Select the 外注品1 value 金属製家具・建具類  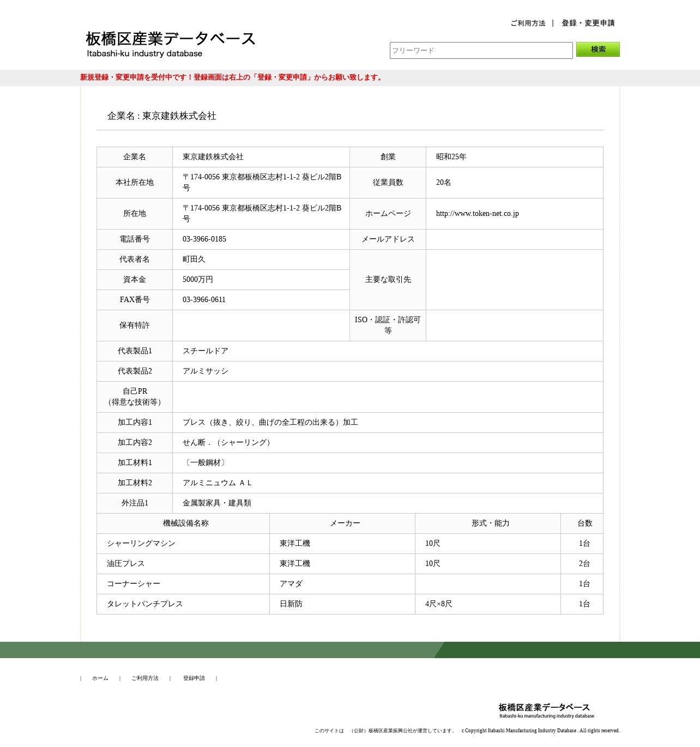[217, 503]
